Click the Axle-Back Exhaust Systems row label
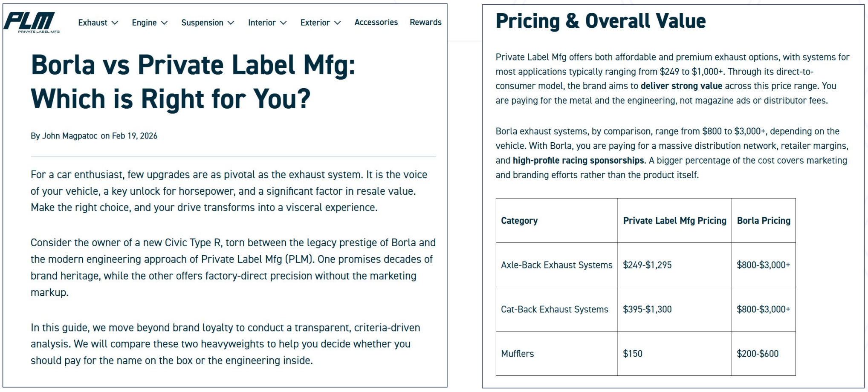Image resolution: width=868 pixels, height=392 pixels. click(x=556, y=265)
